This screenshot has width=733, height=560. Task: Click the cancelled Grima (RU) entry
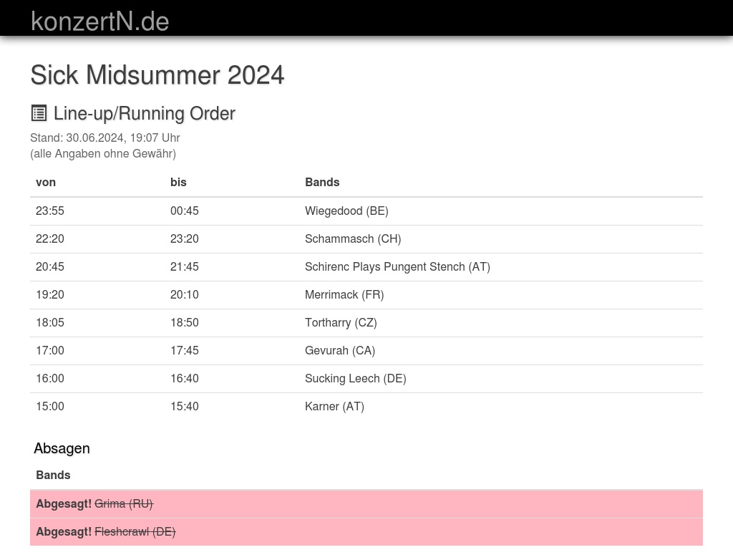124,503
